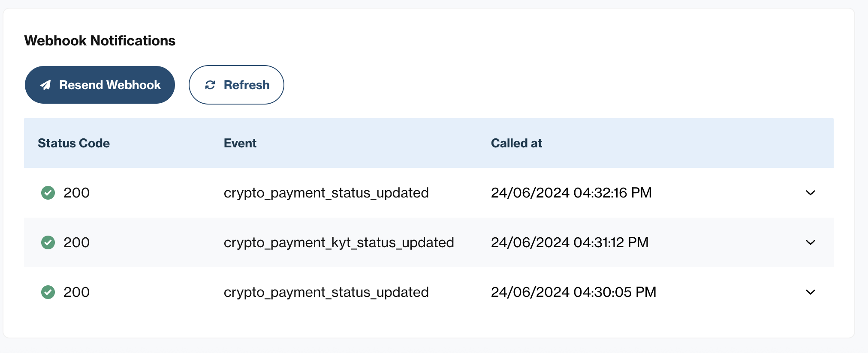The height and width of the screenshot is (353, 868).
Task: Click the Resend Webhook button
Action: pos(100,85)
